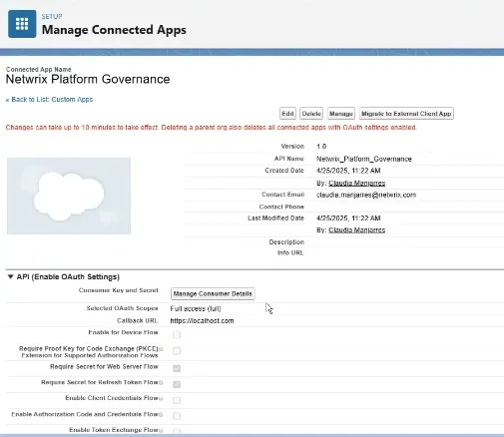
Task: Click the Callback URL value https://localhost.com
Action: (x=202, y=321)
